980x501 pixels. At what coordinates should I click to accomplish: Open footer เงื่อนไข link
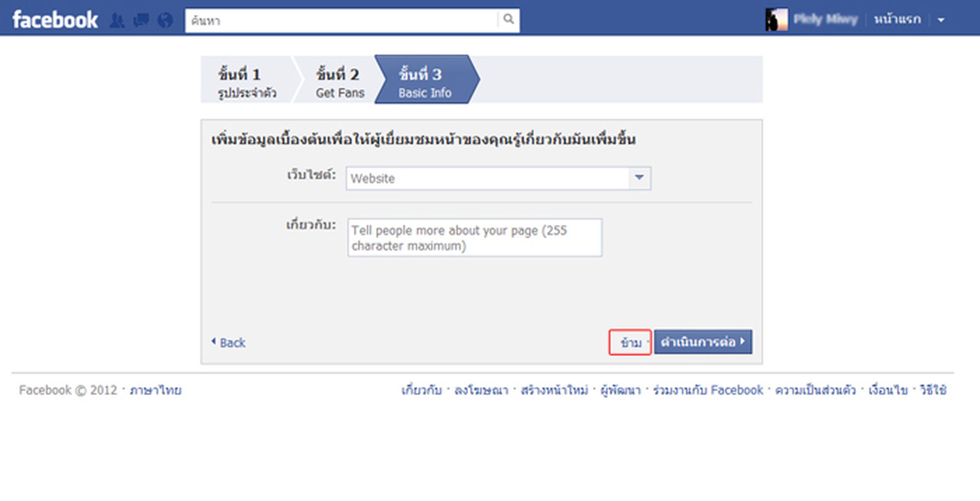coord(888,390)
